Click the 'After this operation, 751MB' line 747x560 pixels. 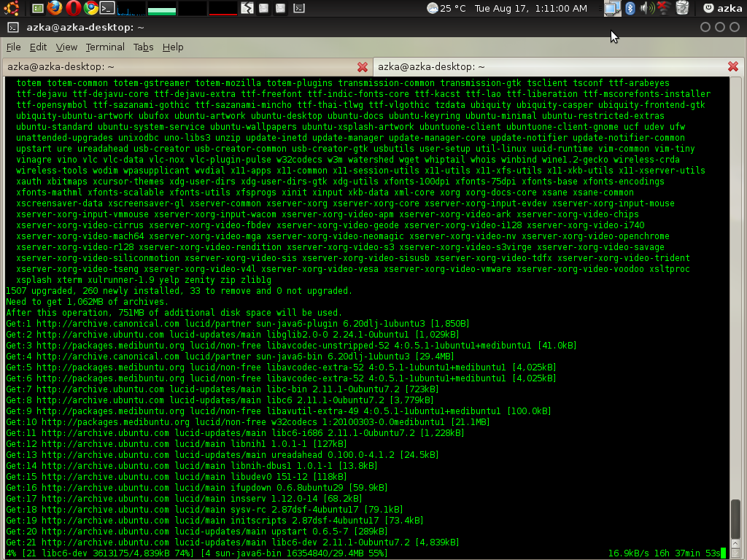point(174,313)
